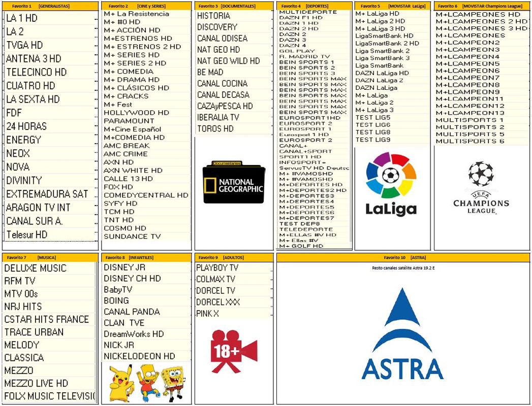Open Favorito 7 MUSICA header
Screen dimensions: 532x406
click(50, 258)
